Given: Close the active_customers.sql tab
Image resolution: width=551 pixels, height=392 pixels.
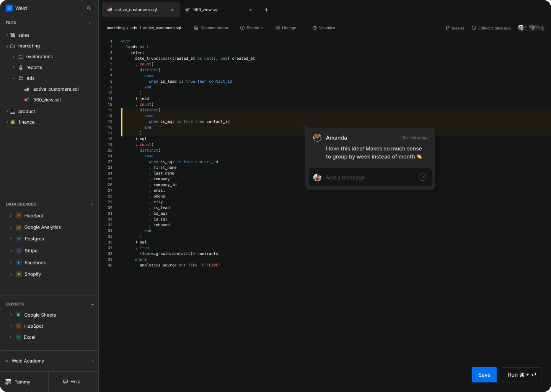Looking at the screenshot, I should coord(173,10).
